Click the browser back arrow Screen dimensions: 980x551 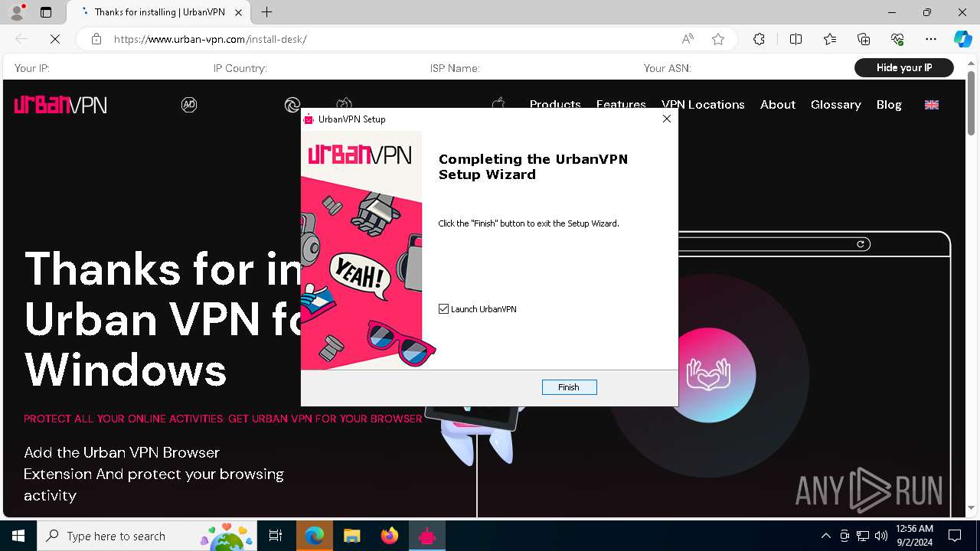(x=21, y=39)
